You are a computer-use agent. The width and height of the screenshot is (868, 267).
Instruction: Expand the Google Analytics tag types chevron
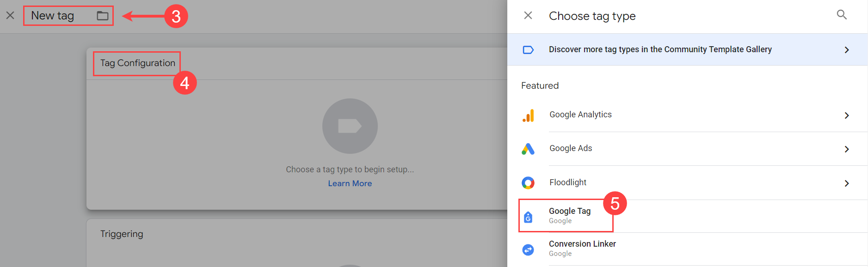click(x=847, y=115)
